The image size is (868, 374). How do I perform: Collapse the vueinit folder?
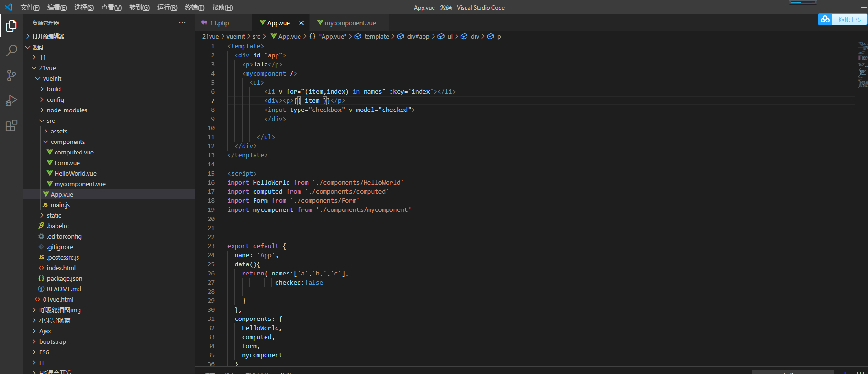[109, 78]
